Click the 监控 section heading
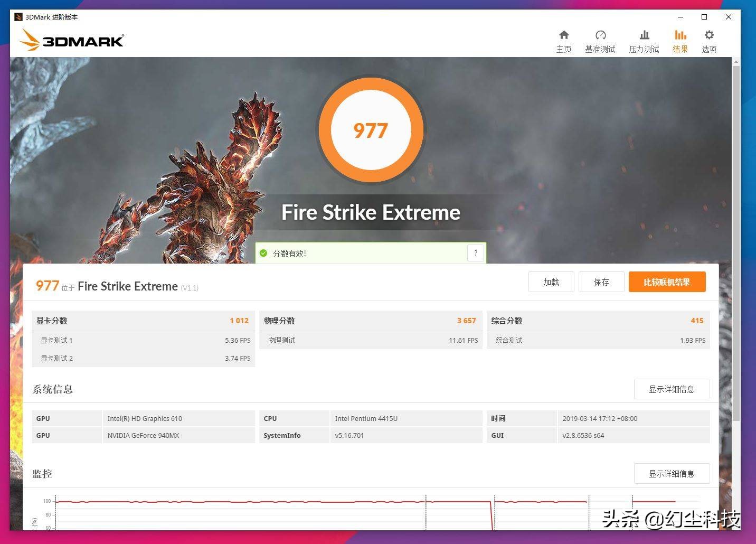 (42, 474)
